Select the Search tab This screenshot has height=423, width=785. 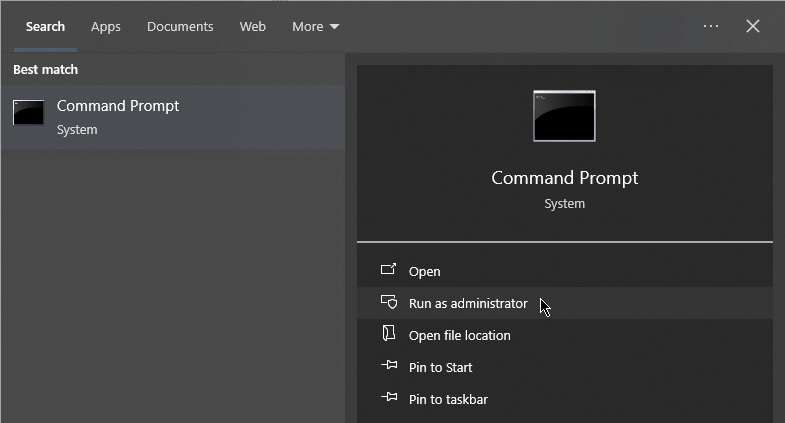point(45,27)
